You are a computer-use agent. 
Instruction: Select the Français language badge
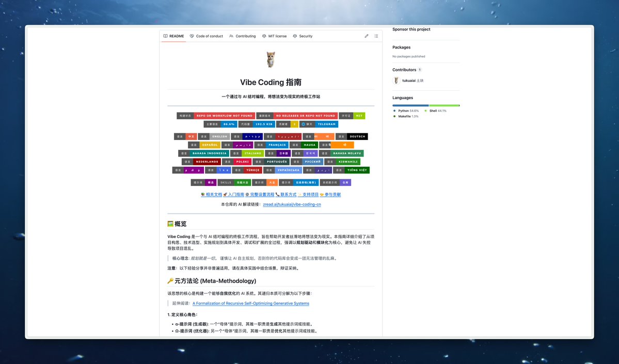click(271, 145)
